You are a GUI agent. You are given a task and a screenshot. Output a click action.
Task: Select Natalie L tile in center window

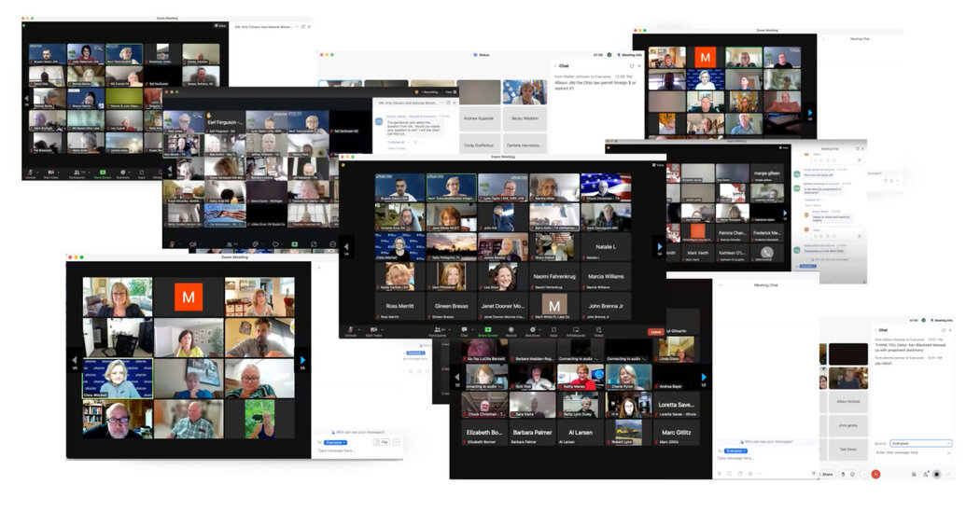pos(606,247)
